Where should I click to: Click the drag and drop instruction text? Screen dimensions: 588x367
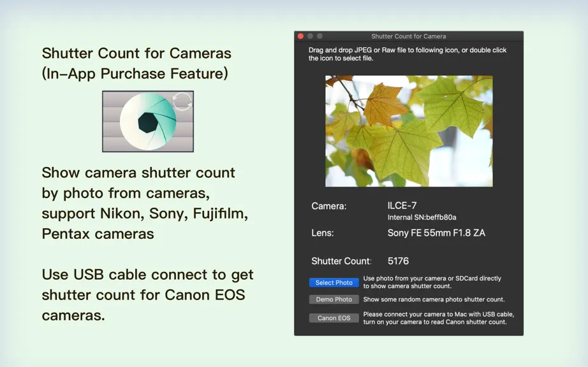(x=408, y=54)
